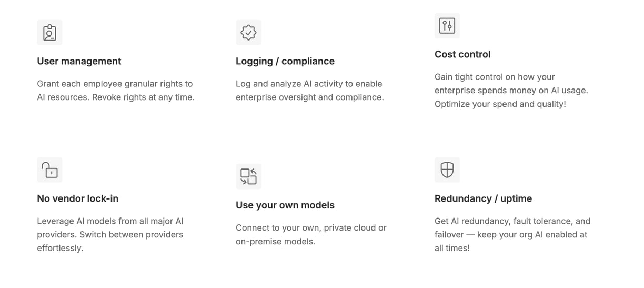
Task: Click the swap squares own models icon
Action: pos(248,176)
